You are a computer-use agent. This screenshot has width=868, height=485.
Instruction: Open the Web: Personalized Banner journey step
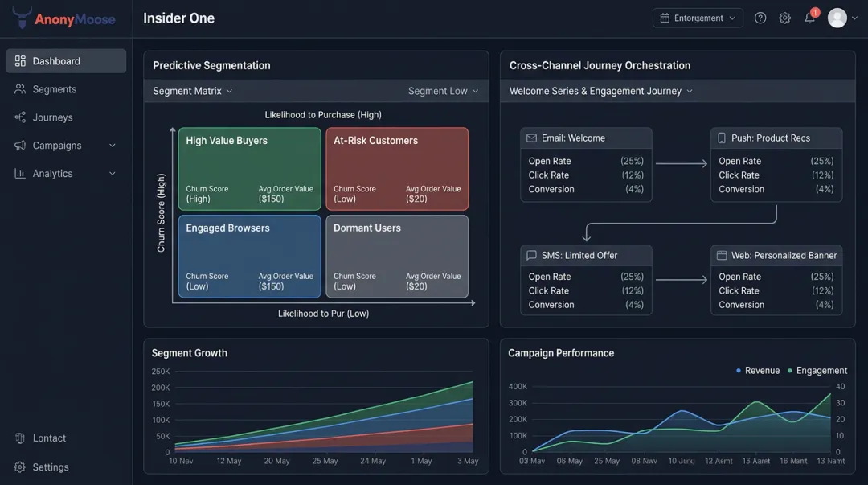click(776, 280)
